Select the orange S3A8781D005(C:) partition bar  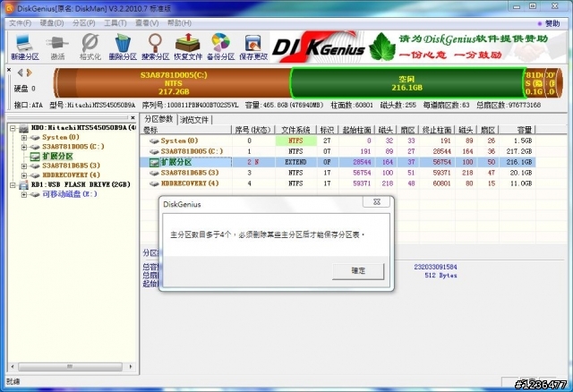pyautogui.click(x=173, y=83)
